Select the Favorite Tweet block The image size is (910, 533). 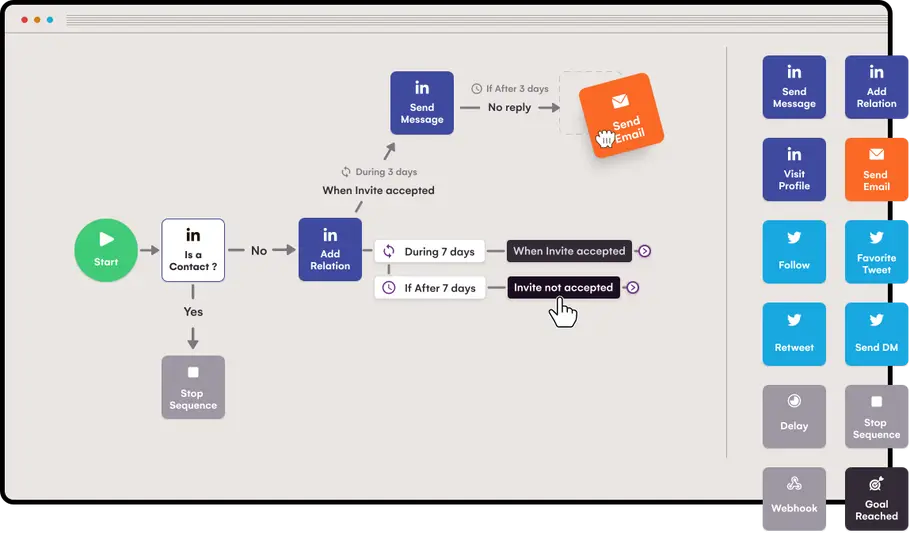coord(876,252)
